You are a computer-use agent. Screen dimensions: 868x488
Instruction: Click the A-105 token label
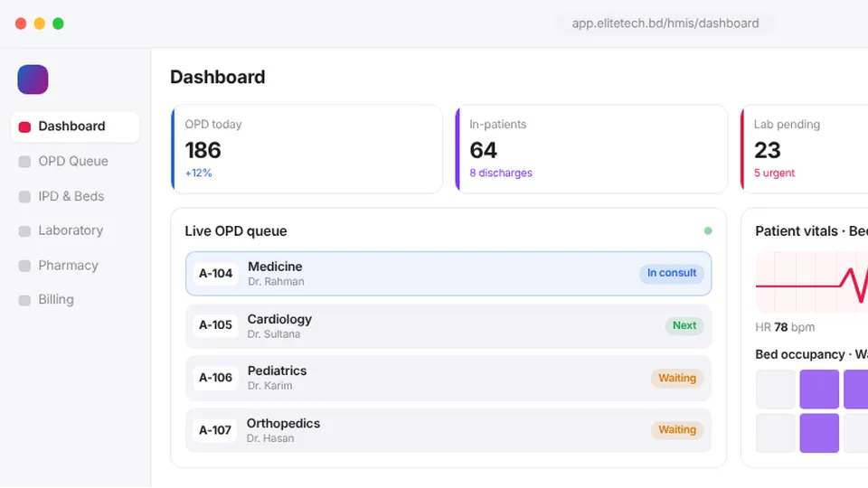215,325
